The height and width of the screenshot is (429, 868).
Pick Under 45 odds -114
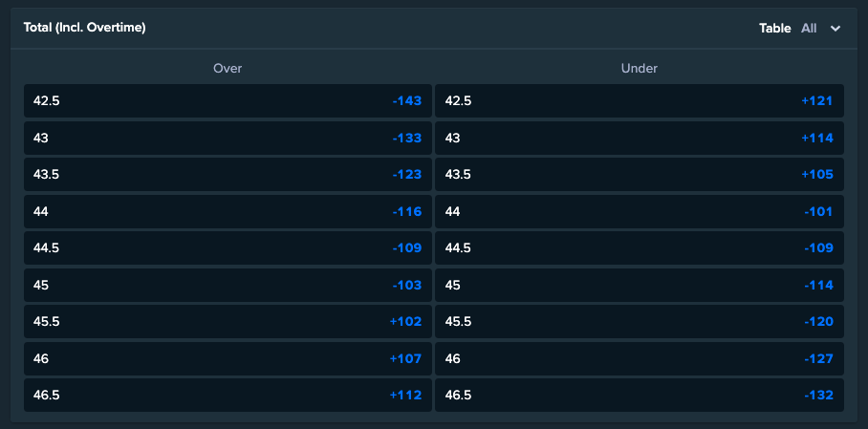tap(640, 285)
